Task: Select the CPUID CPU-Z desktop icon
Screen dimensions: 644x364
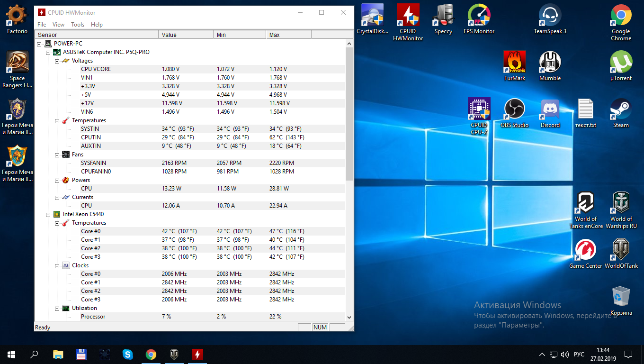Action: (x=479, y=117)
